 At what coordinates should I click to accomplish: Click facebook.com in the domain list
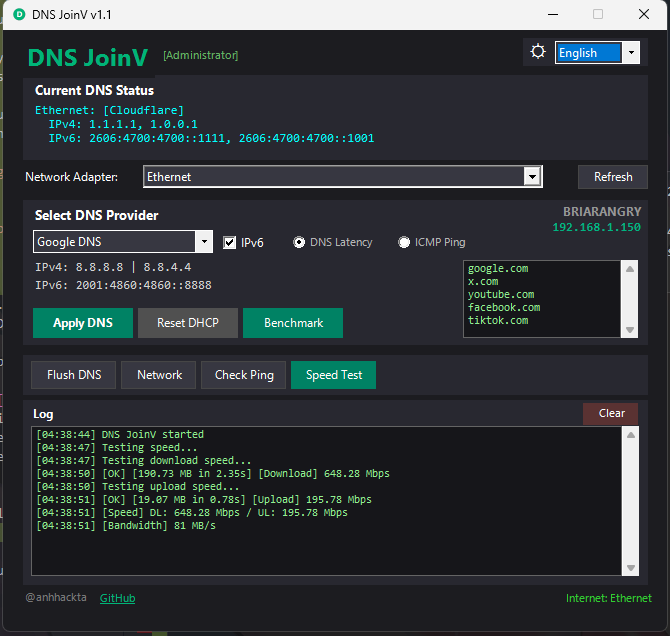pos(504,307)
